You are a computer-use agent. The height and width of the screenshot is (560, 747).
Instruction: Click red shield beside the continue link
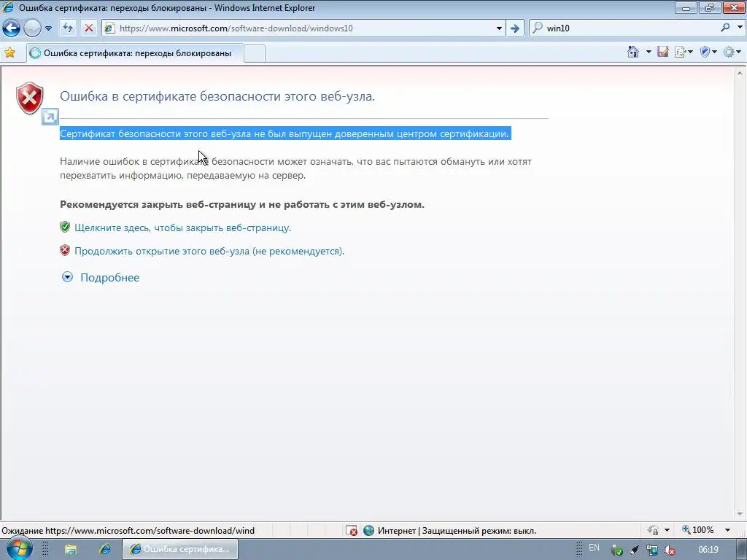[x=65, y=251]
